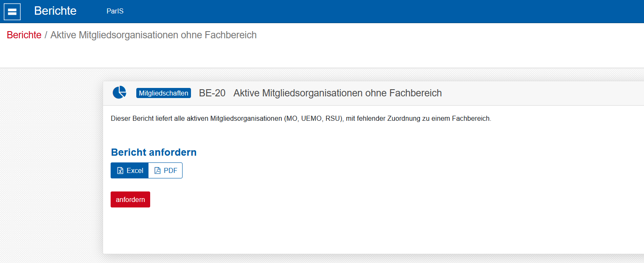Viewport: 644px width, 263px height.
Task: Click the empty space in the blue top bar
Action: click(x=379, y=11)
